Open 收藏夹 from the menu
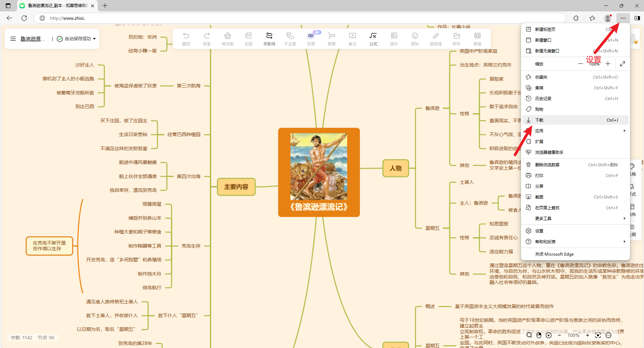Image resolution: width=644 pixels, height=348 pixels. pyautogui.click(x=576, y=77)
